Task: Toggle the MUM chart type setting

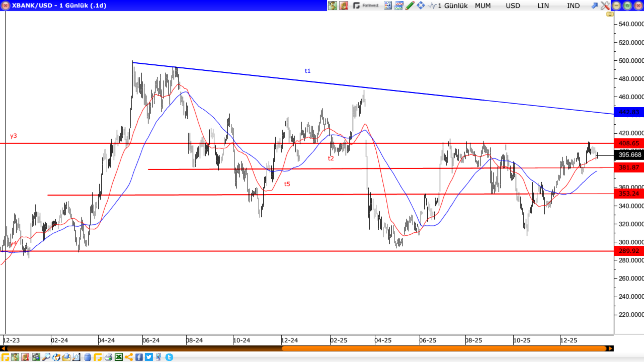Action: pyautogui.click(x=482, y=5)
